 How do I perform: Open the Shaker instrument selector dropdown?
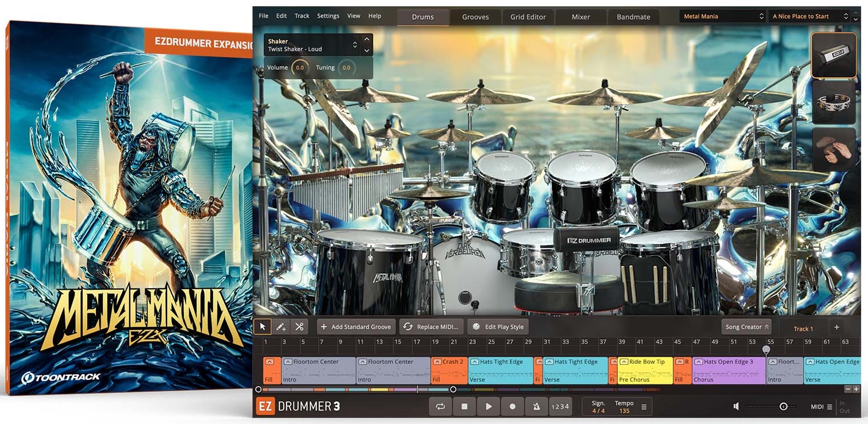point(312,45)
